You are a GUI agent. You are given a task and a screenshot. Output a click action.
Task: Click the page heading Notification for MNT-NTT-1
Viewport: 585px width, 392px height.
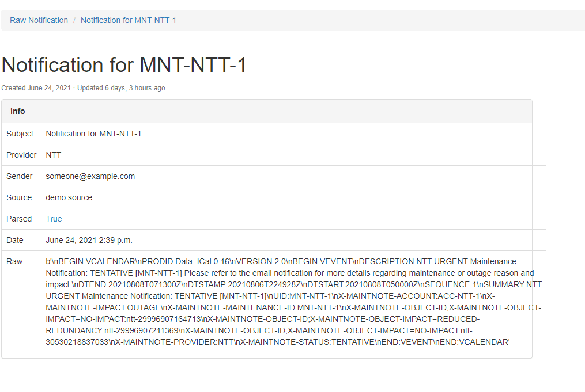click(x=124, y=64)
